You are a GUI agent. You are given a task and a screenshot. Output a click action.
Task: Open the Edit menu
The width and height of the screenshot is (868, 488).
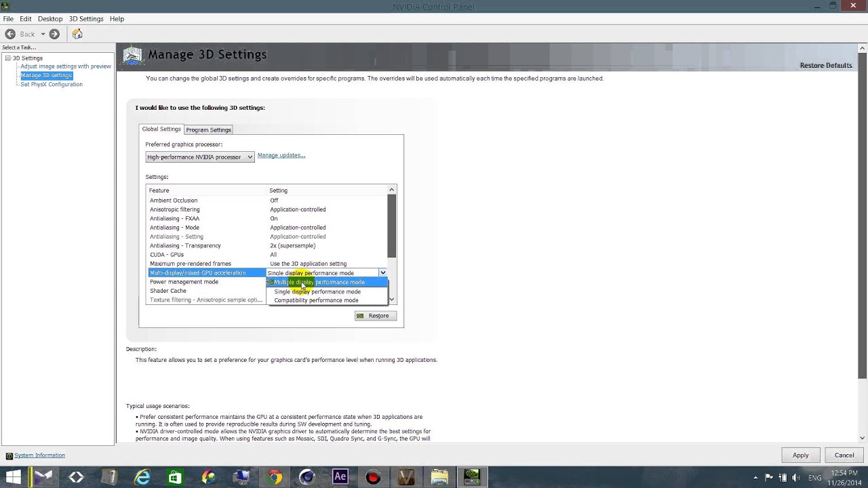click(26, 19)
